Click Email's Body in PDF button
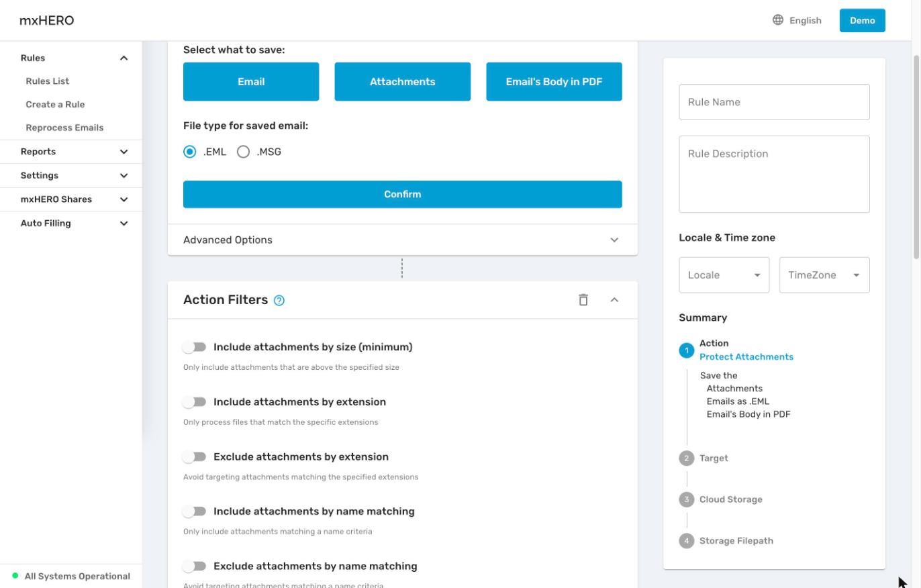921x588 pixels. 554,82
